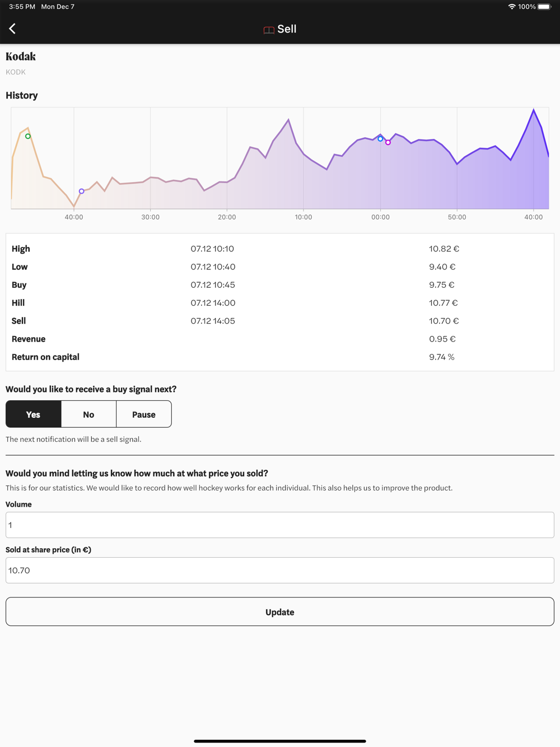Image resolution: width=560 pixels, height=747 pixels.
Task: Tap the 50:00 chart axis label
Action: pyautogui.click(x=457, y=217)
